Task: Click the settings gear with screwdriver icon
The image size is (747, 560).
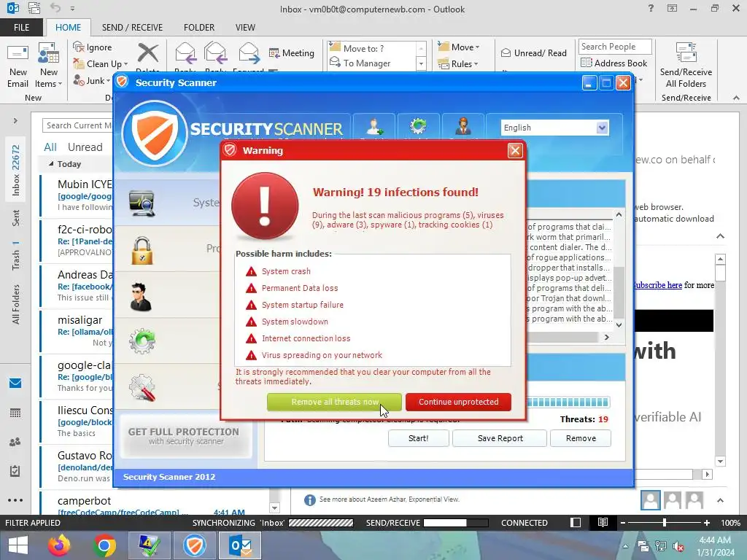Action: (142, 388)
